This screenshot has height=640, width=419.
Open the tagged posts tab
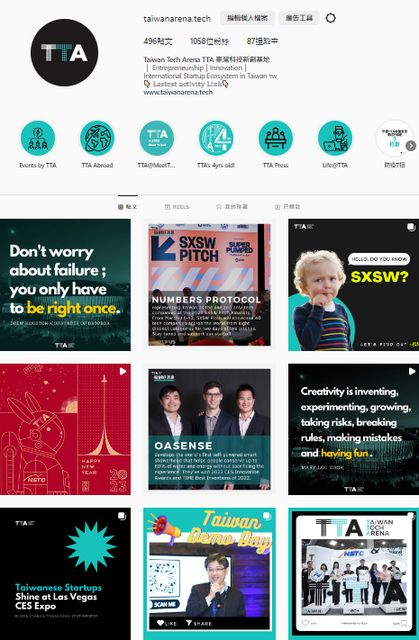pos(288,207)
